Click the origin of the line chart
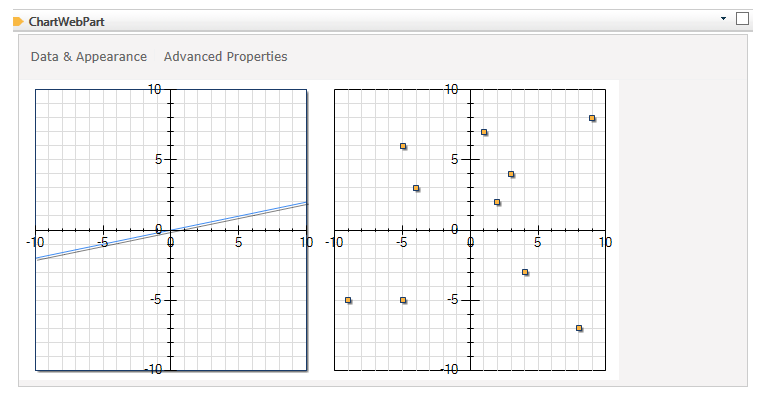Image resolution: width=761 pixels, height=394 pixels. click(171, 230)
